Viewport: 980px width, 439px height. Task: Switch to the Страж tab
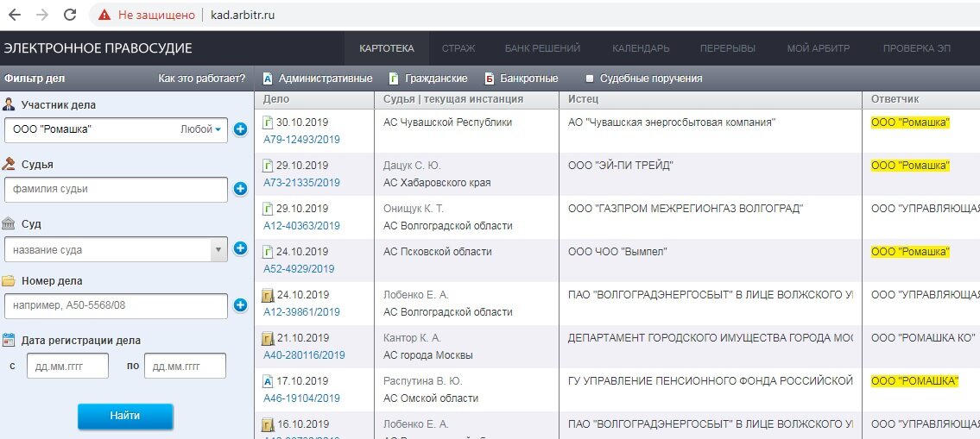(458, 48)
